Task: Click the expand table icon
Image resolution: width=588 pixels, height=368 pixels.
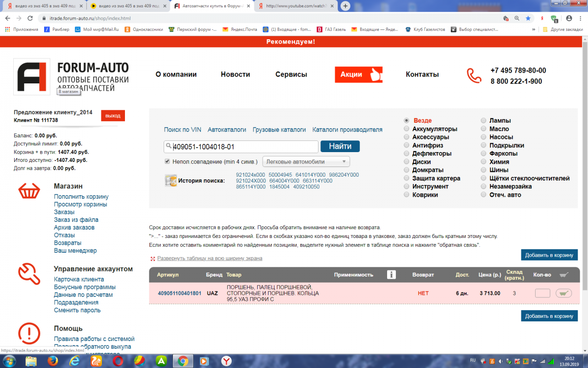Action: tap(153, 259)
